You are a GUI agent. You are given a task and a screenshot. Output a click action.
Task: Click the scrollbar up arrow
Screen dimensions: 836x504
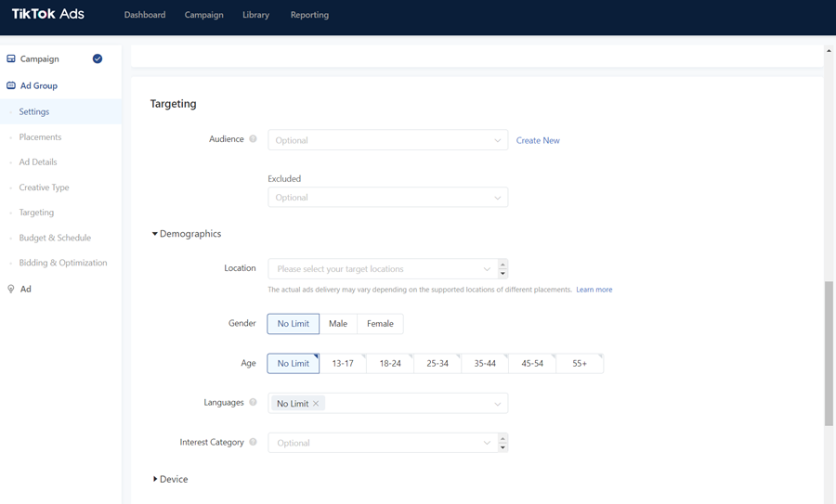[x=829, y=51]
